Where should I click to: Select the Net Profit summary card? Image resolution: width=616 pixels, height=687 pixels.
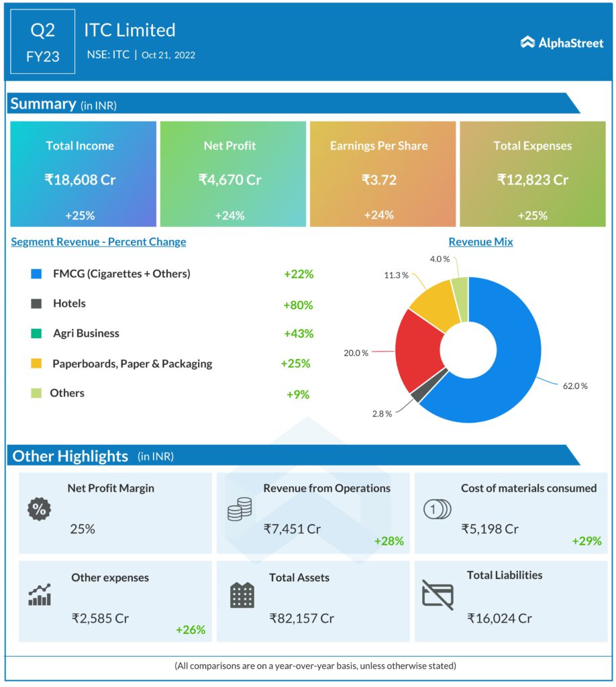(x=232, y=174)
